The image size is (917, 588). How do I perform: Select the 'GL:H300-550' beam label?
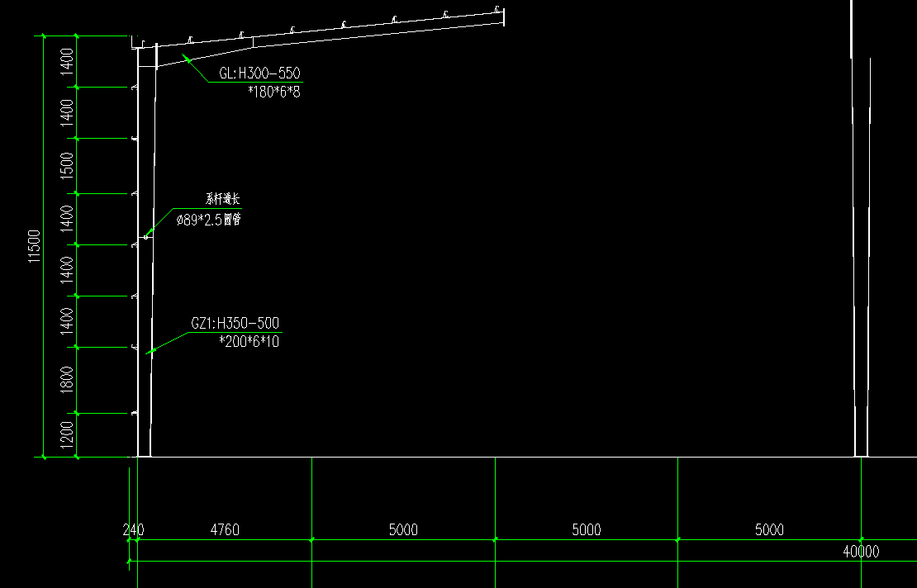[259, 73]
